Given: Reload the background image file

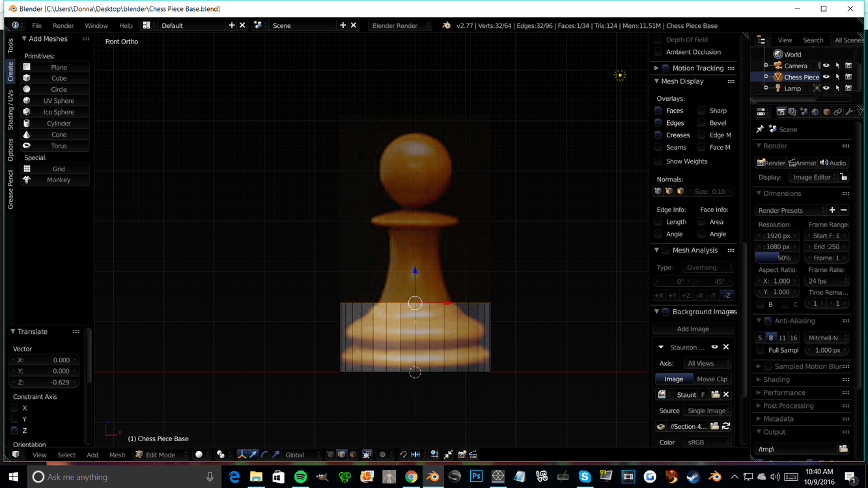Looking at the screenshot, I should tap(726, 426).
